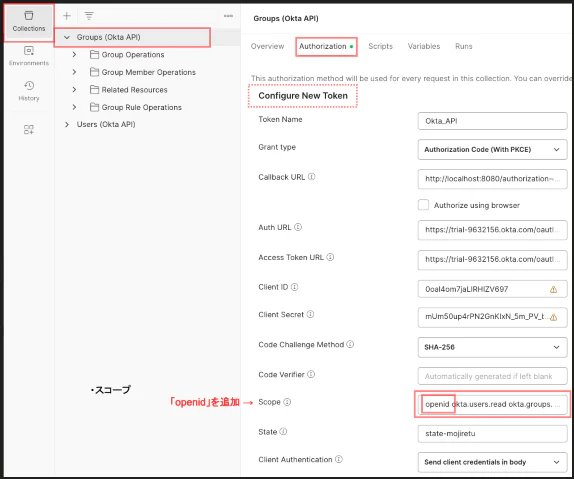This screenshot has height=479, width=574.
Task: Click info icon next to Callback URL
Action: point(312,177)
